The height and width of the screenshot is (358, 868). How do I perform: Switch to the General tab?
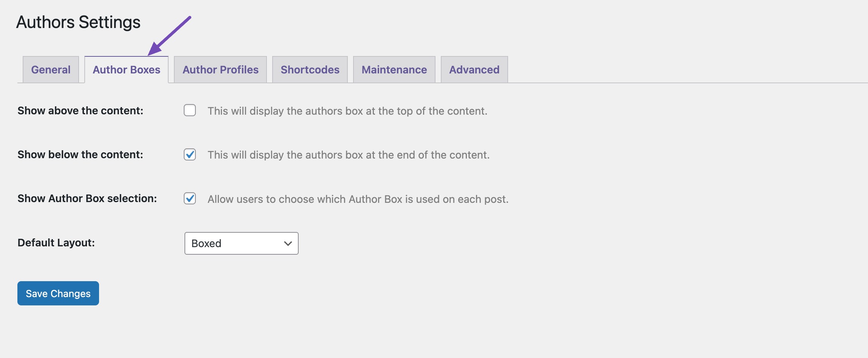50,69
